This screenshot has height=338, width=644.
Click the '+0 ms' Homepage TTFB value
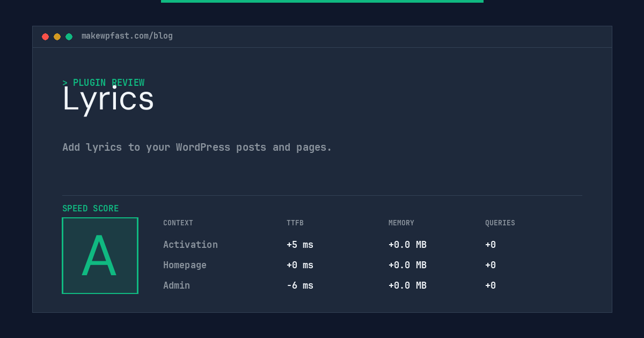(300, 265)
